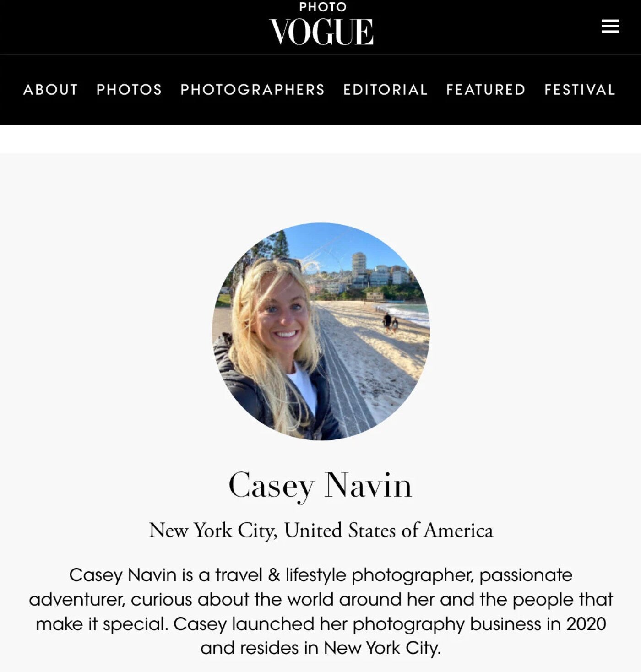Open the hamburger menu icon
The height and width of the screenshot is (672, 641).
click(x=610, y=26)
